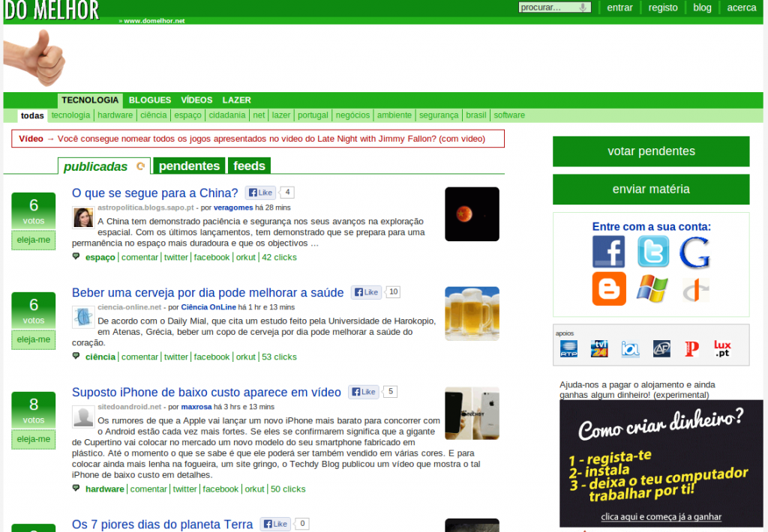The image size is (768, 532).
Task: Open the IOL supporter icon
Action: 630,348
